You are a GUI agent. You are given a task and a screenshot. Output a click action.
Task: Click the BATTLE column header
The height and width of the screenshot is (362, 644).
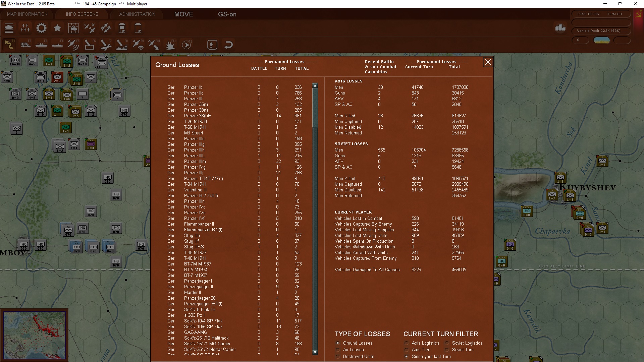click(259, 68)
